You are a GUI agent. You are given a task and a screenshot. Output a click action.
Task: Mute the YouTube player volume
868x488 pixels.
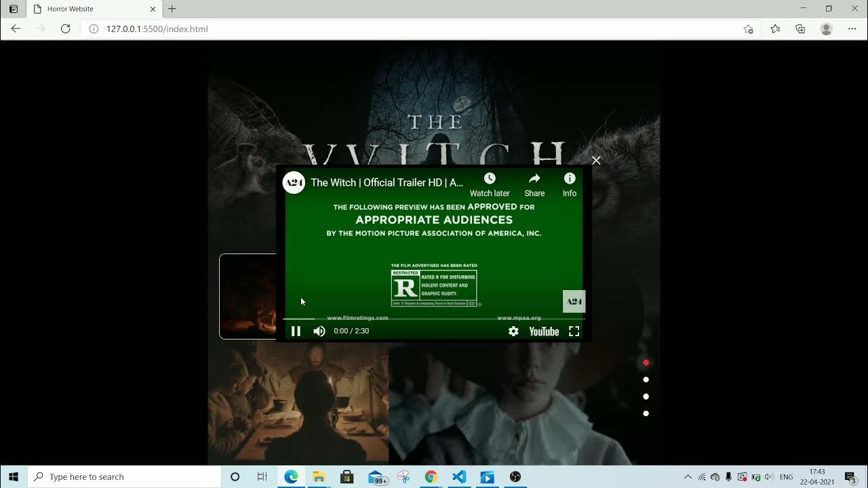click(319, 331)
